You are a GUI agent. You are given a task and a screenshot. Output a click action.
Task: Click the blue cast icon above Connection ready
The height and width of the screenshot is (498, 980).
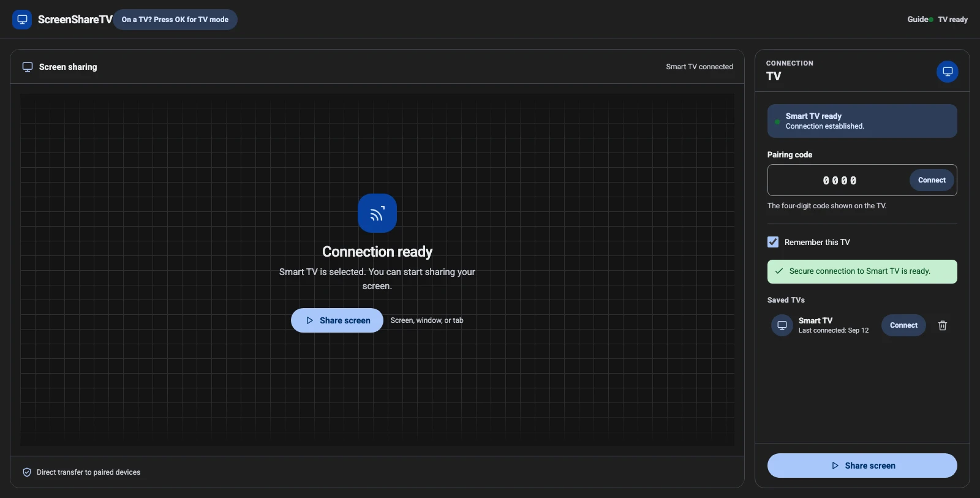(x=377, y=213)
